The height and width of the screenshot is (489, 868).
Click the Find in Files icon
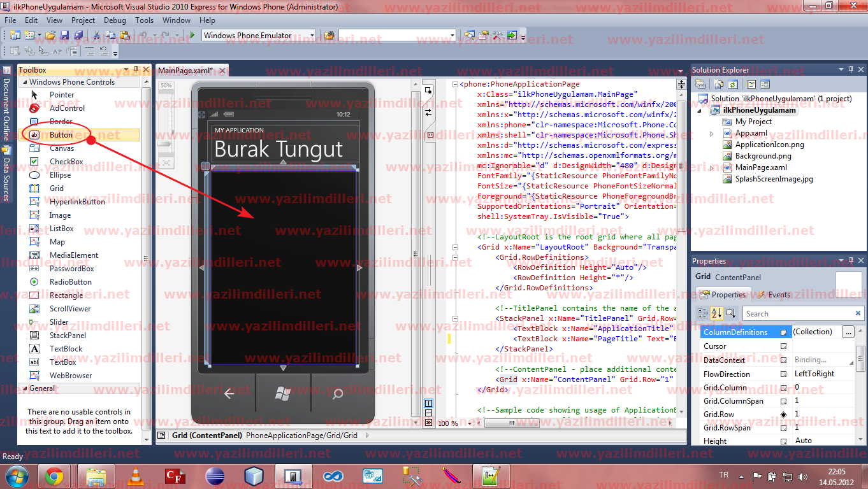pyautogui.click(x=329, y=36)
